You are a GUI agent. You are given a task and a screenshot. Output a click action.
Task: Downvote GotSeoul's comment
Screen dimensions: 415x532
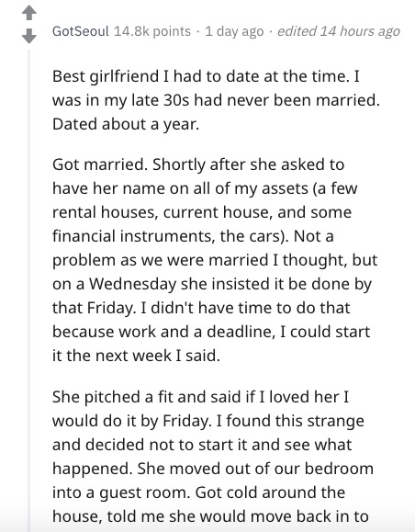[29, 36]
